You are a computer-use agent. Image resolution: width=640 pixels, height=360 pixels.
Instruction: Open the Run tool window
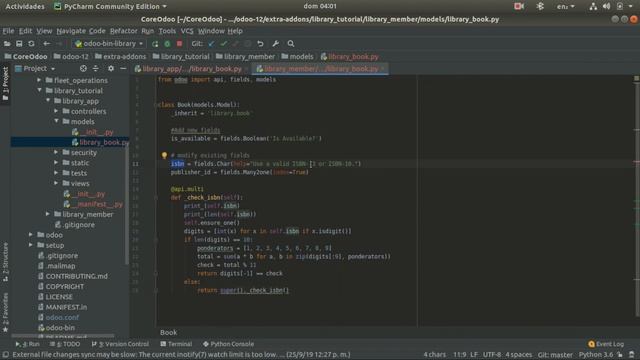pos(28,344)
